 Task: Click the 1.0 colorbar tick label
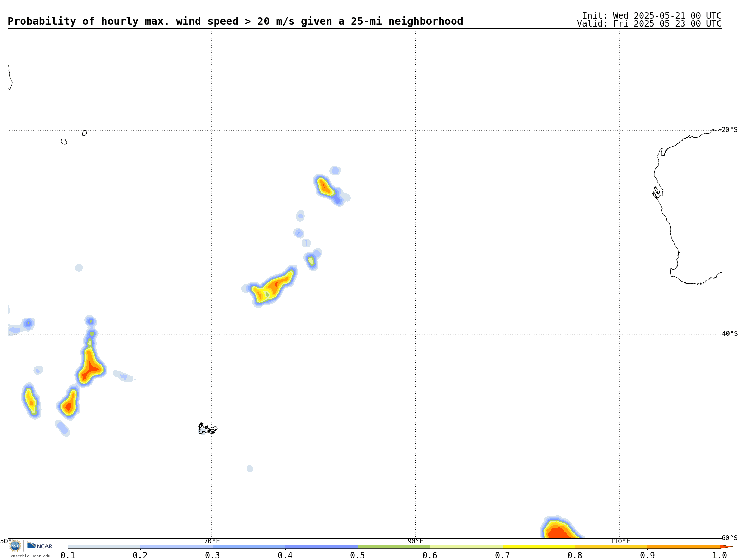(x=720, y=555)
